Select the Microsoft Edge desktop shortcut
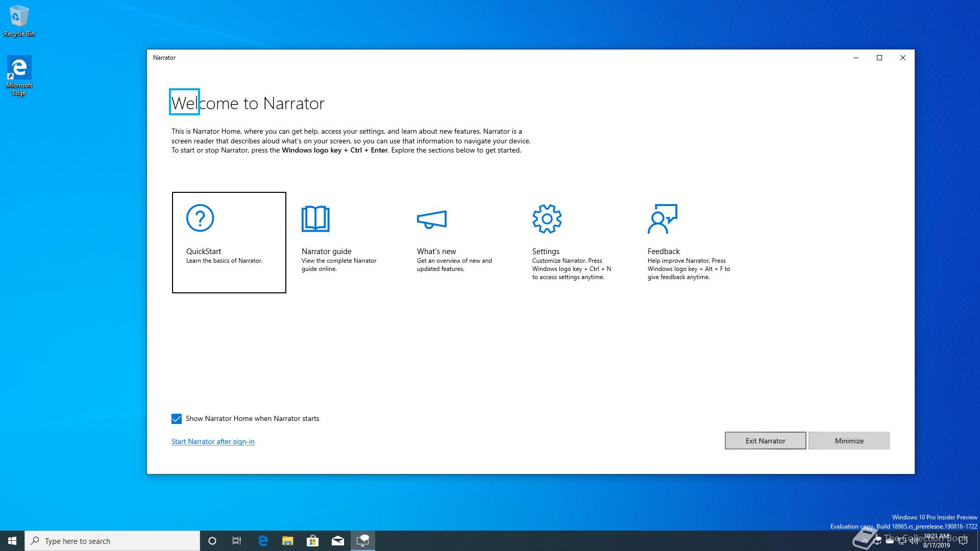980x551 pixels. (19, 76)
